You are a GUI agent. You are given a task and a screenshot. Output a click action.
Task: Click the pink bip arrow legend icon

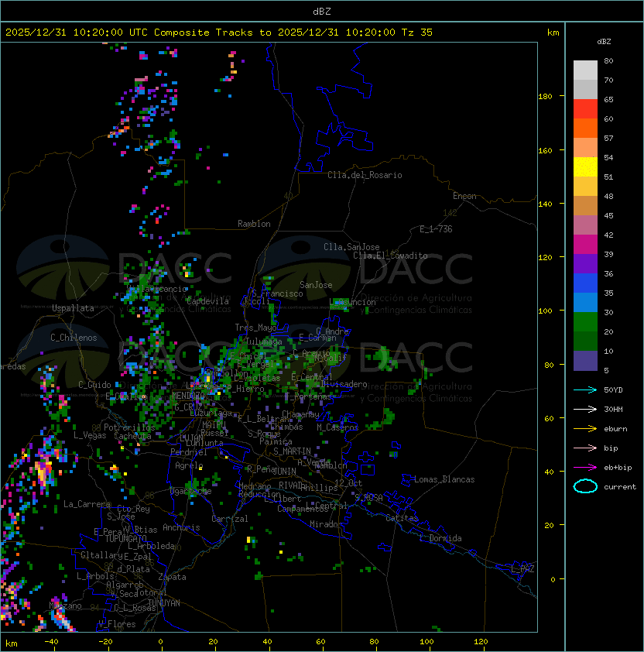pos(585,448)
